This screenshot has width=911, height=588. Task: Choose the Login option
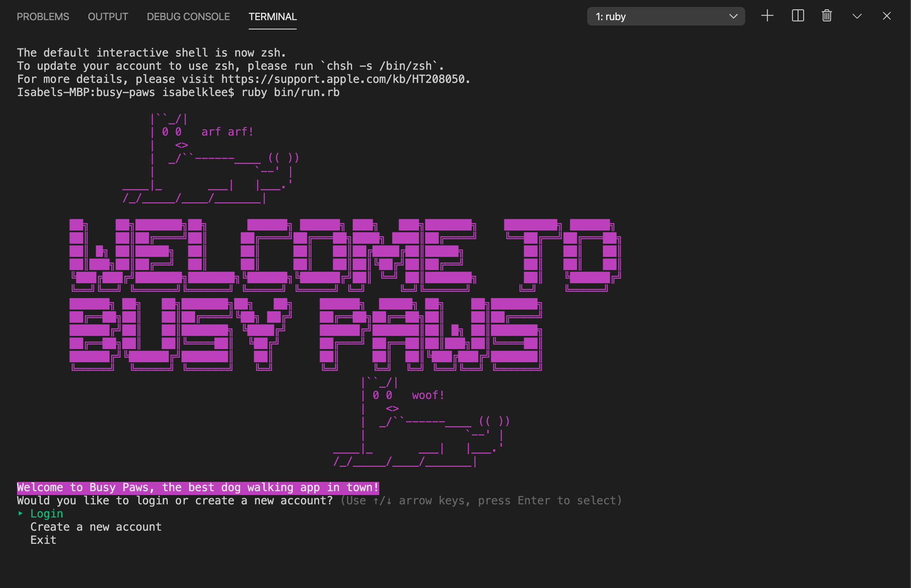(46, 514)
